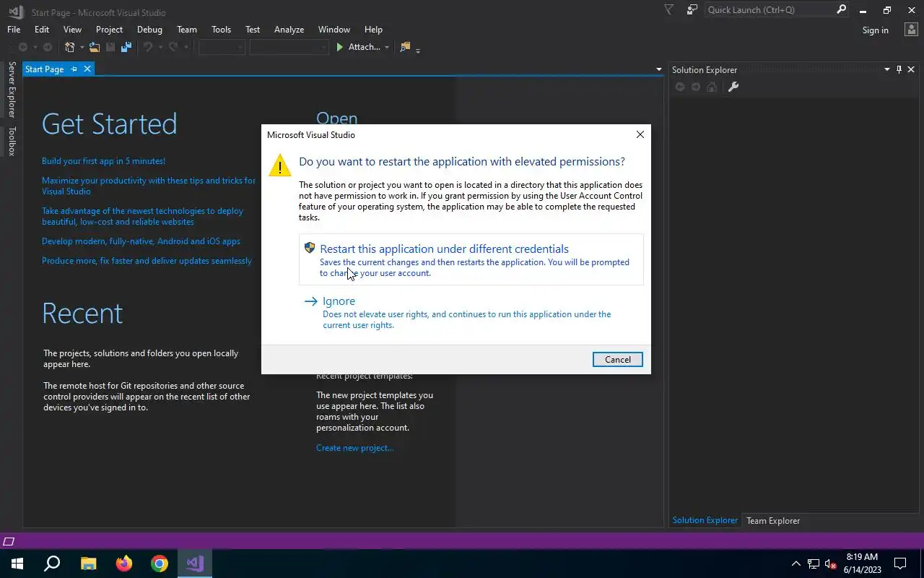Click the Redo arrow icon

[x=173, y=47]
